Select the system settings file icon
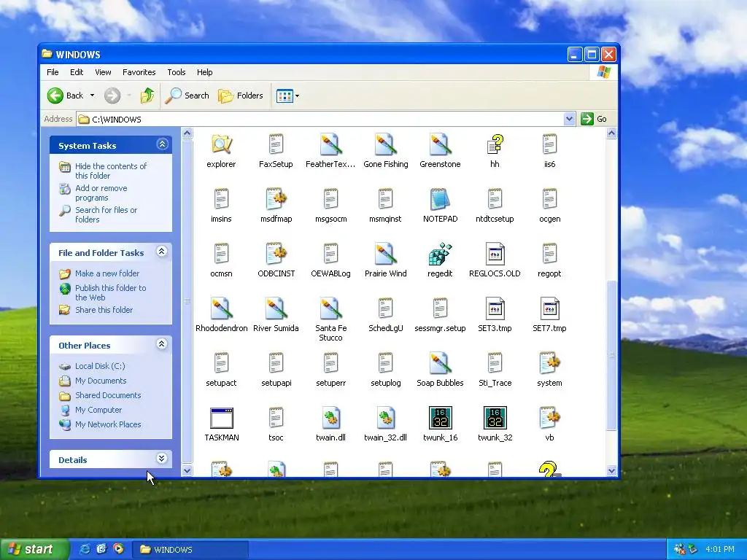Screen dimensions: 747x560 point(549,363)
